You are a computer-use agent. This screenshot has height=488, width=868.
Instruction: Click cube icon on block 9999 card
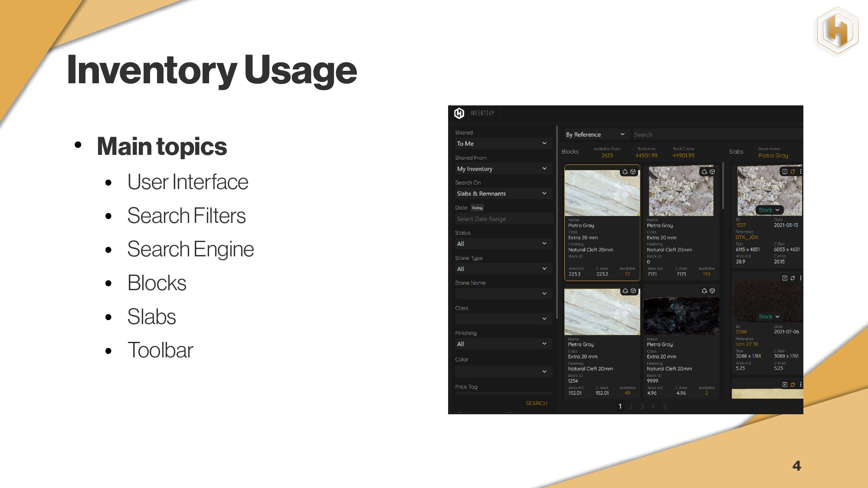[x=712, y=291]
